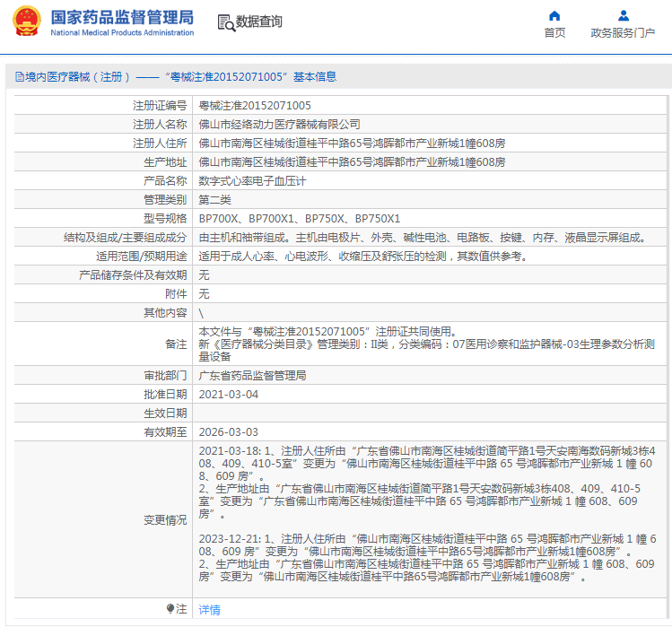Click the 有效期至 row label
The width and height of the screenshot is (672, 627).
tap(165, 432)
